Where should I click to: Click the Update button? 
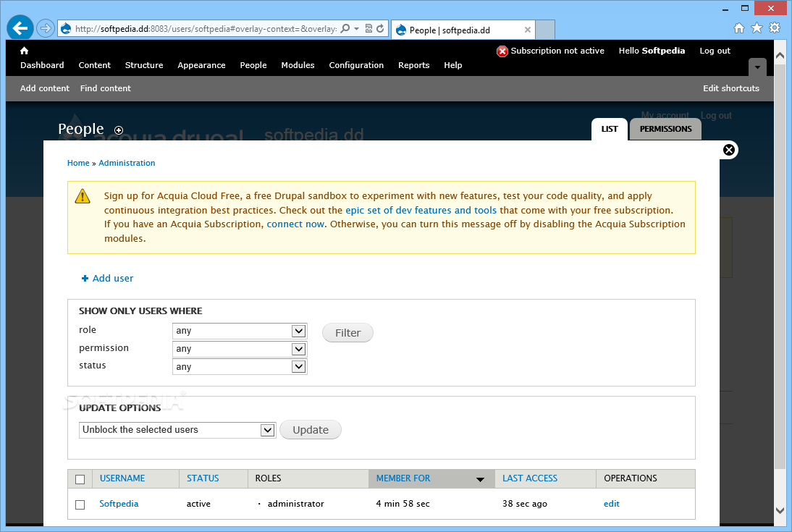pos(311,430)
